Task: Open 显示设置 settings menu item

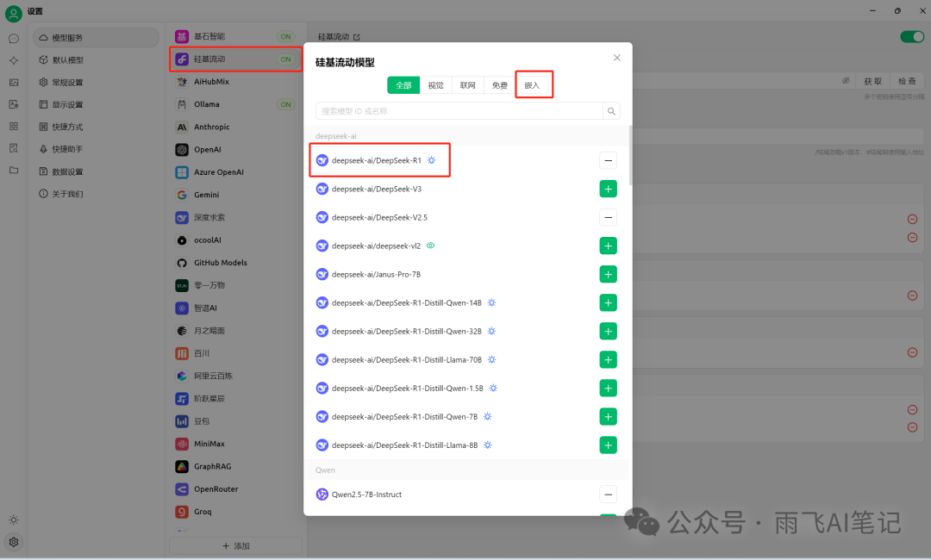Action: coord(97,104)
